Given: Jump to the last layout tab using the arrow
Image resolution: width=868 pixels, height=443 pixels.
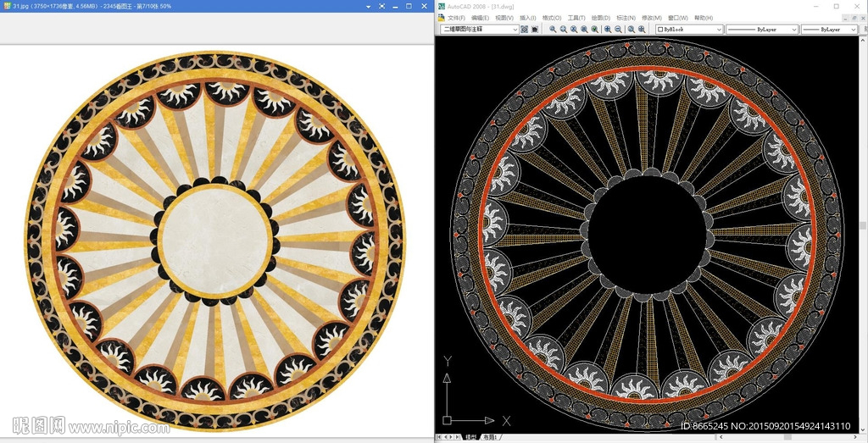Looking at the screenshot, I should (459, 438).
